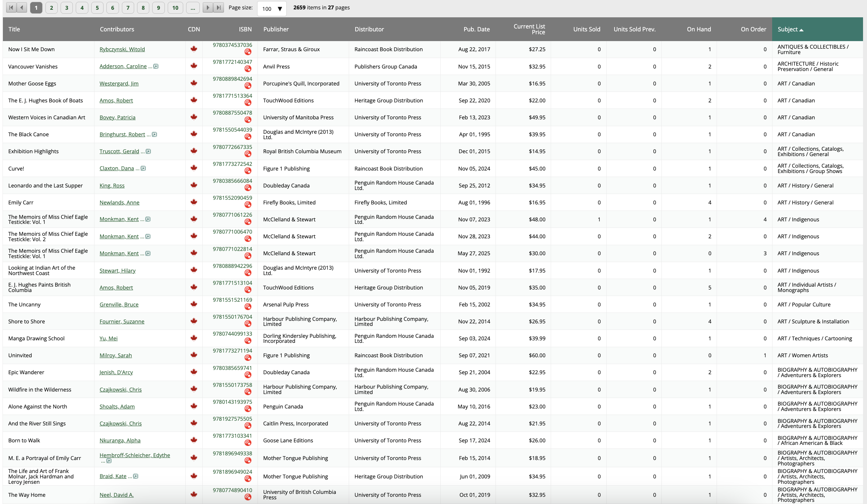The height and width of the screenshot is (504, 867).
Task: Expand more contributors under Hembroff-Schleicher, Edythe
Action: (x=109, y=461)
